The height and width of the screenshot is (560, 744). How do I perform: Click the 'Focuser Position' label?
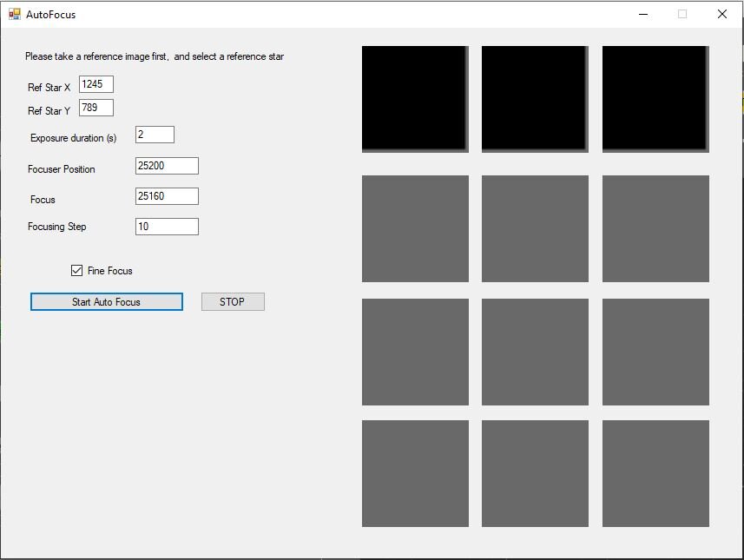tap(62, 169)
